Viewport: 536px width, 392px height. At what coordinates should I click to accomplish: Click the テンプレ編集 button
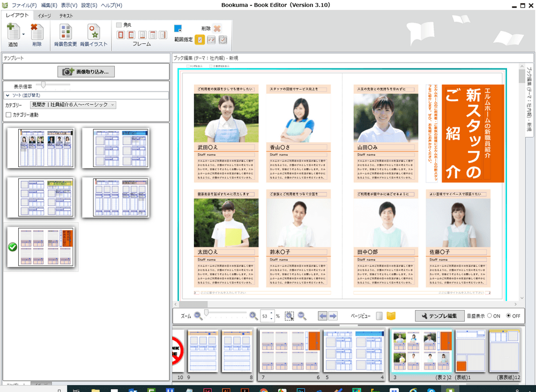[x=439, y=316]
